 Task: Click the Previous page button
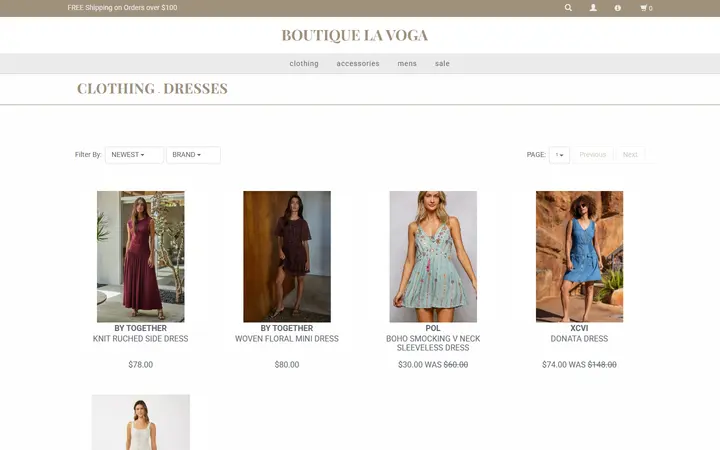pyautogui.click(x=592, y=155)
